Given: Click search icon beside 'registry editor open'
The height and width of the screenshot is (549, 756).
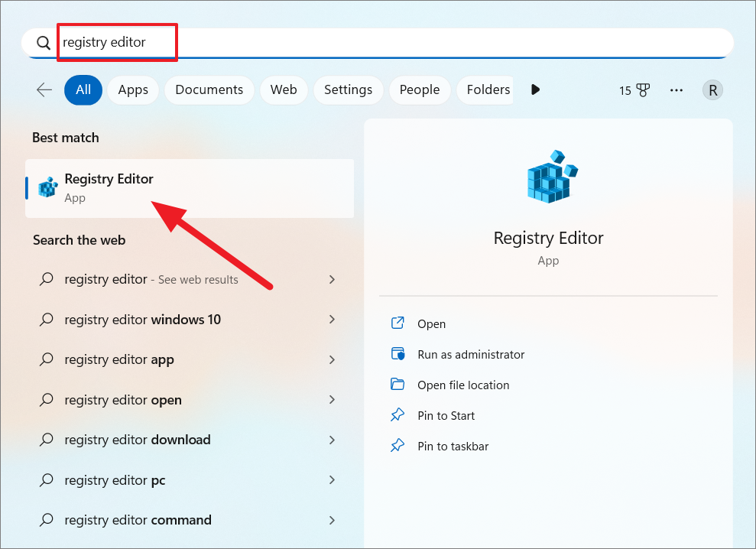Looking at the screenshot, I should point(47,399).
